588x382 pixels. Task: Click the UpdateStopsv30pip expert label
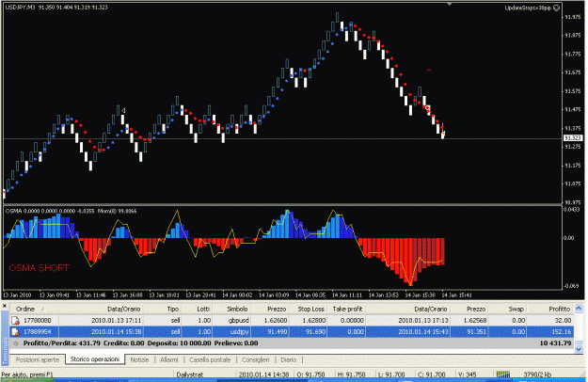click(x=528, y=8)
